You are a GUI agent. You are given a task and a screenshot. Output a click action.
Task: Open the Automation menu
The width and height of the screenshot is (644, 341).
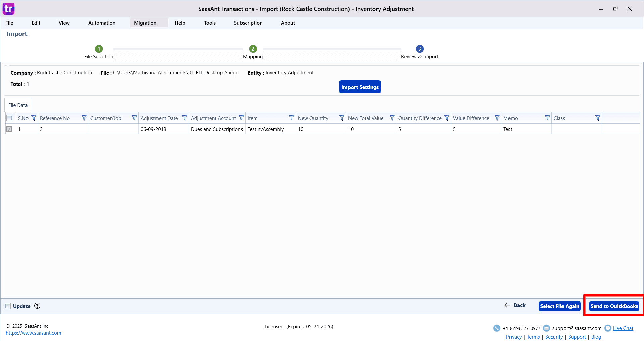pos(102,23)
